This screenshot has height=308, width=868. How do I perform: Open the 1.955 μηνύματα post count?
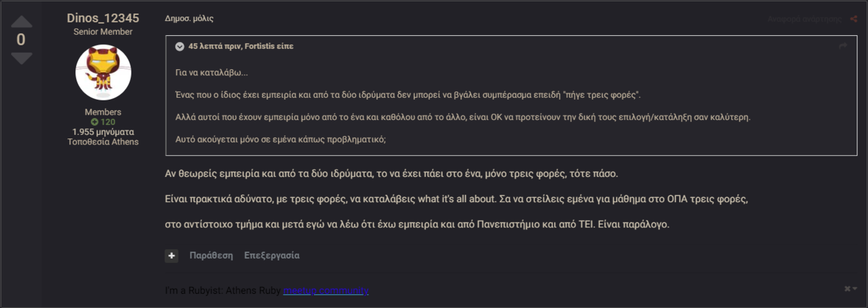pos(103,132)
